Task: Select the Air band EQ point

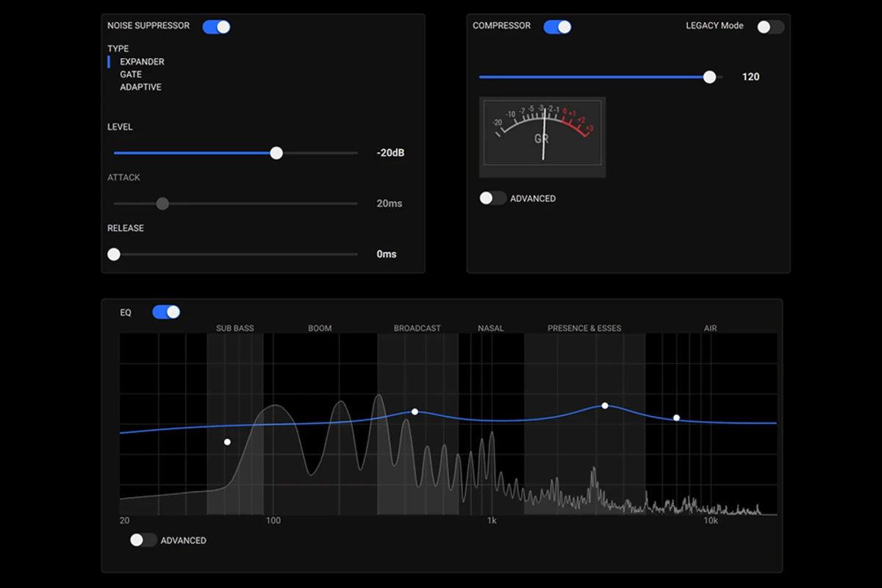Action: coord(676,417)
